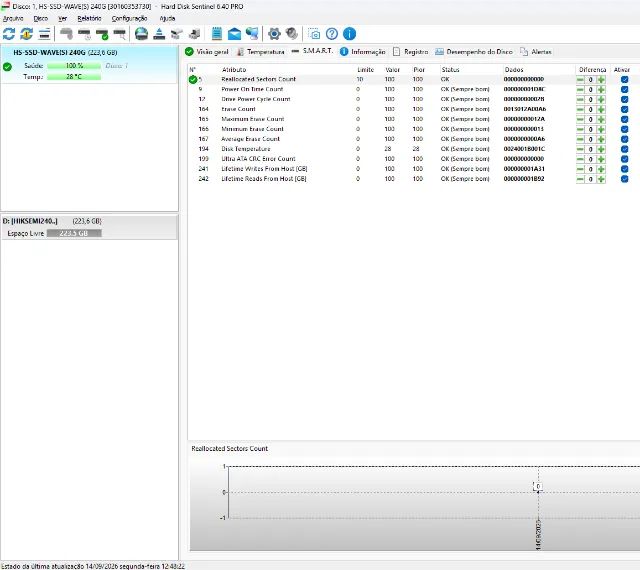640x570 pixels.
Task: Switch to the Informação tab
Action: pos(362,52)
